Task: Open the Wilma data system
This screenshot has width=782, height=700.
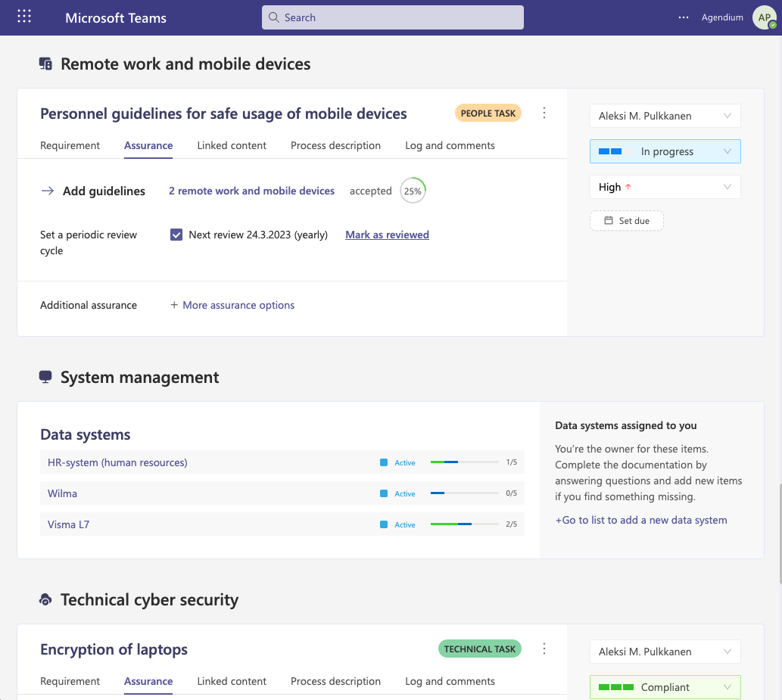Action: point(62,493)
